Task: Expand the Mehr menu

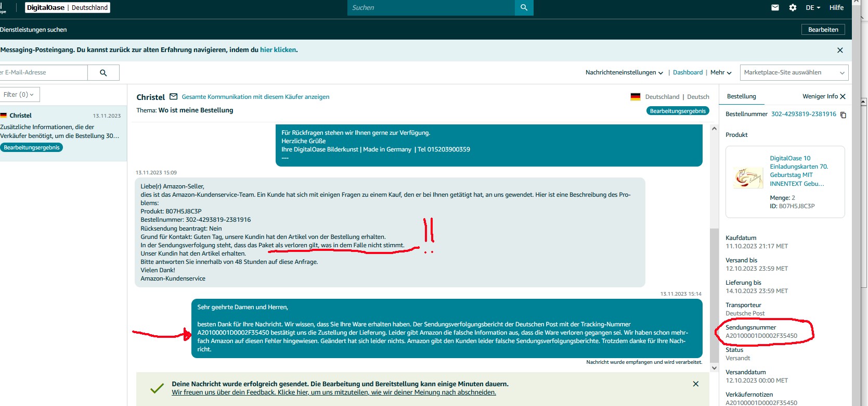Action: (x=721, y=73)
